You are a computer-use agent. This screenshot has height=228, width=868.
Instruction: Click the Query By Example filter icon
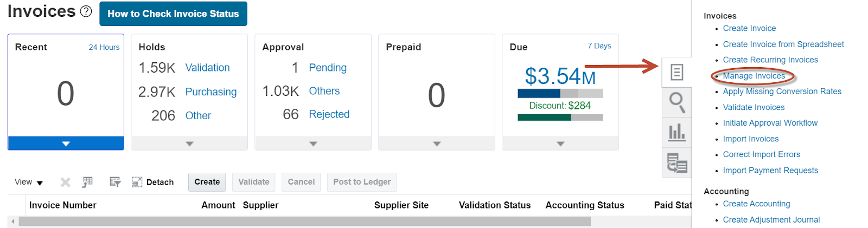click(x=114, y=182)
